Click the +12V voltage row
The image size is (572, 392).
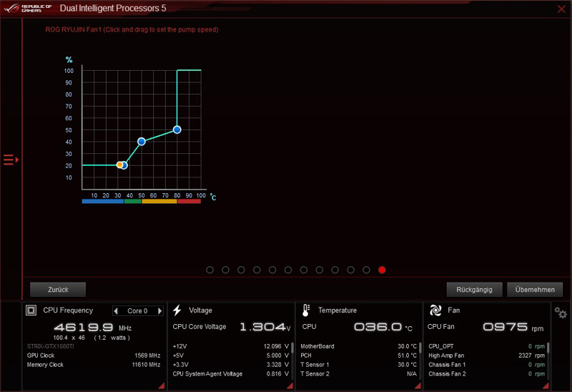pyautogui.click(x=230, y=346)
